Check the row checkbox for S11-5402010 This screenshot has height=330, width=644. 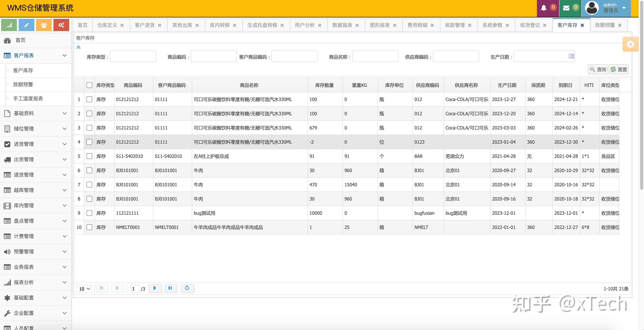pos(89,156)
